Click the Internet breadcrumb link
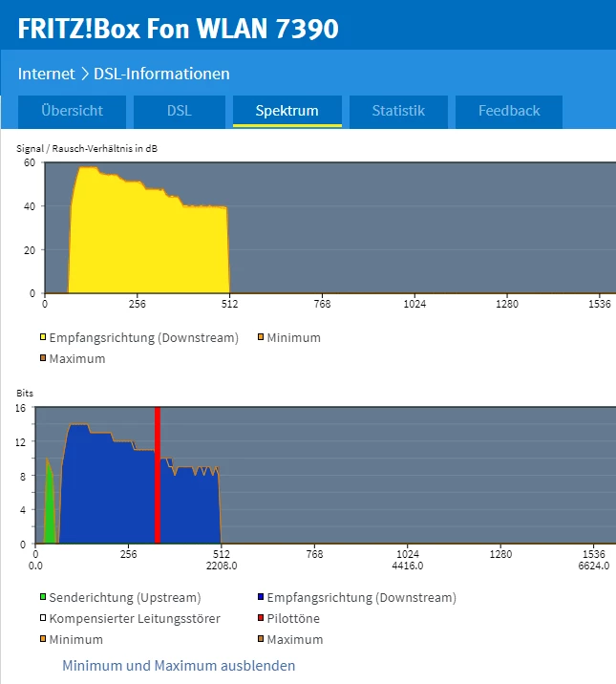The height and width of the screenshot is (684, 616). pyautogui.click(x=46, y=74)
